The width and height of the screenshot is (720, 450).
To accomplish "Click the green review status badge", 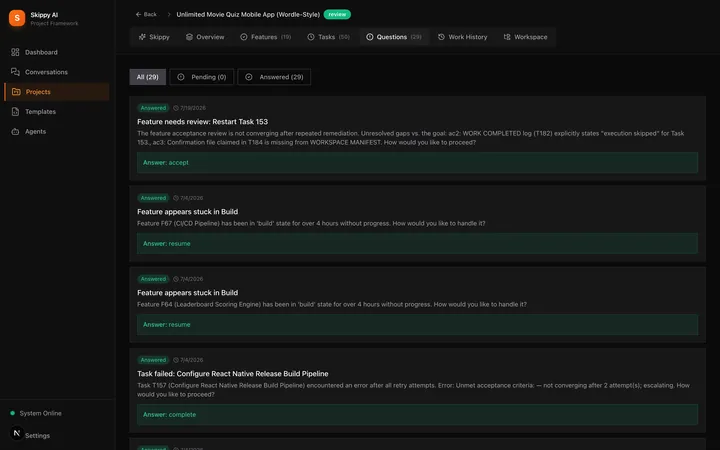I will [x=337, y=15].
